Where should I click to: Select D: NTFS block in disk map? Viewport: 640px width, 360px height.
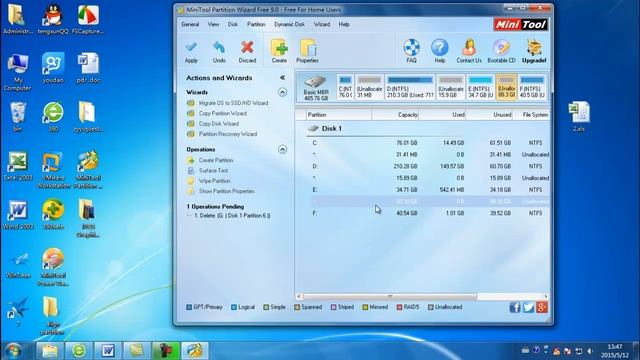(x=410, y=87)
